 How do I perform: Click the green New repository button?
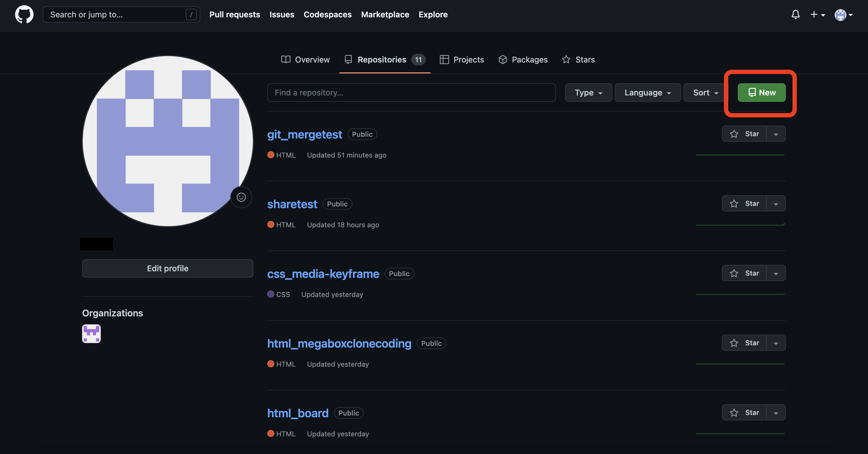coord(762,93)
